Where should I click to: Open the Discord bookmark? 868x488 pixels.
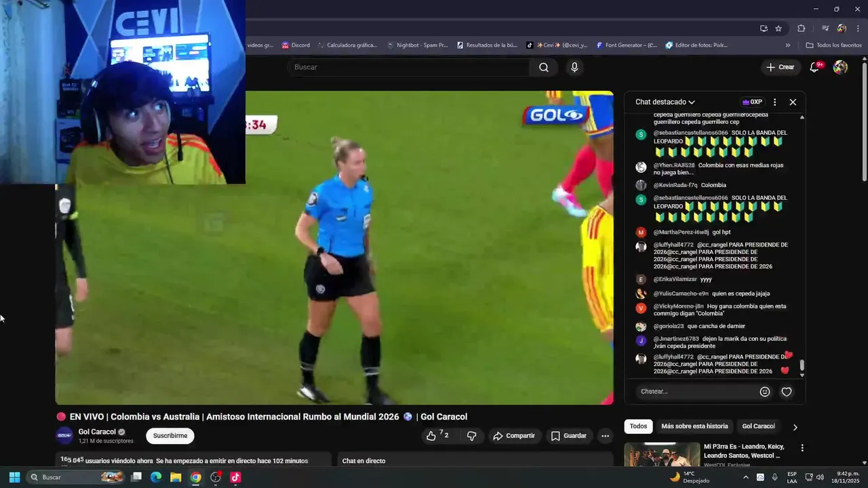point(296,45)
